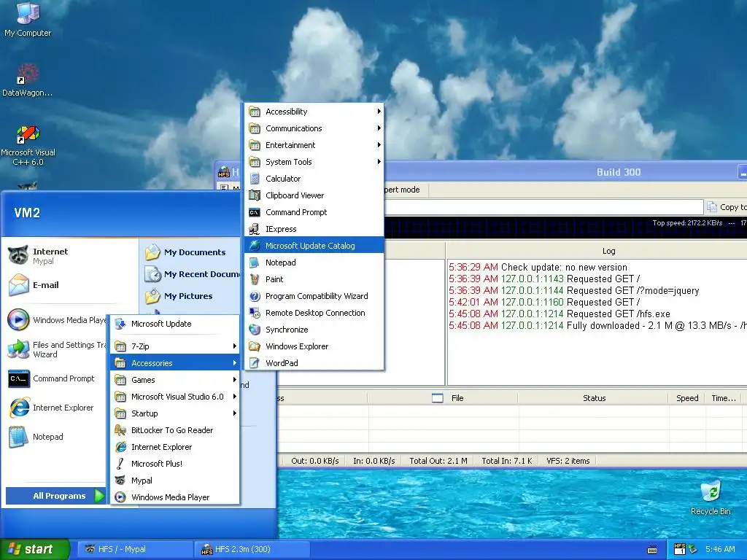Image resolution: width=747 pixels, height=560 pixels.
Task: Expand the System Tools submenu
Action: (314, 162)
